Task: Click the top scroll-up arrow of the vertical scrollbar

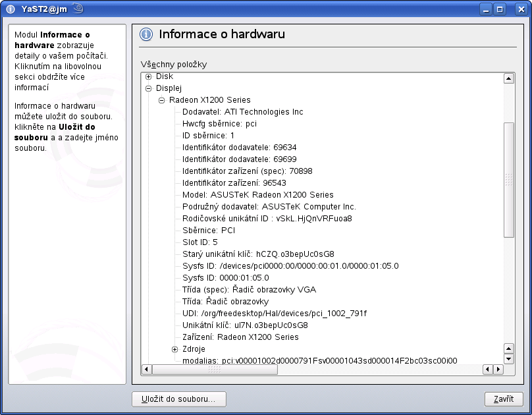Action: [x=508, y=79]
